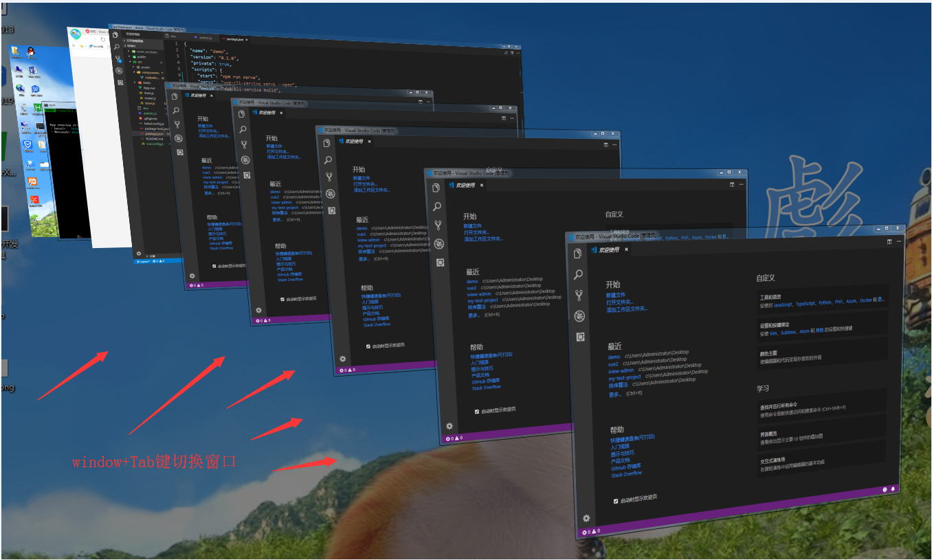Open Source Control in the third VS Code window
Viewport: 932px width, 560px height.
(329, 177)
